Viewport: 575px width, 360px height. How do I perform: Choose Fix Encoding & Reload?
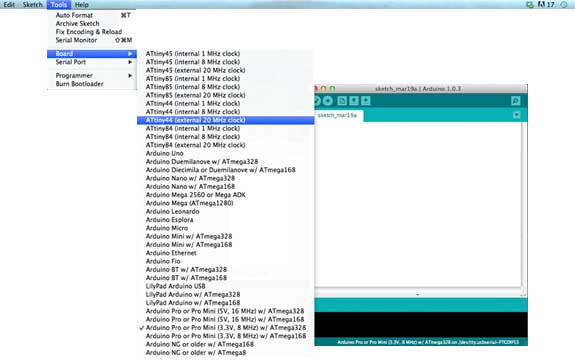92,32
